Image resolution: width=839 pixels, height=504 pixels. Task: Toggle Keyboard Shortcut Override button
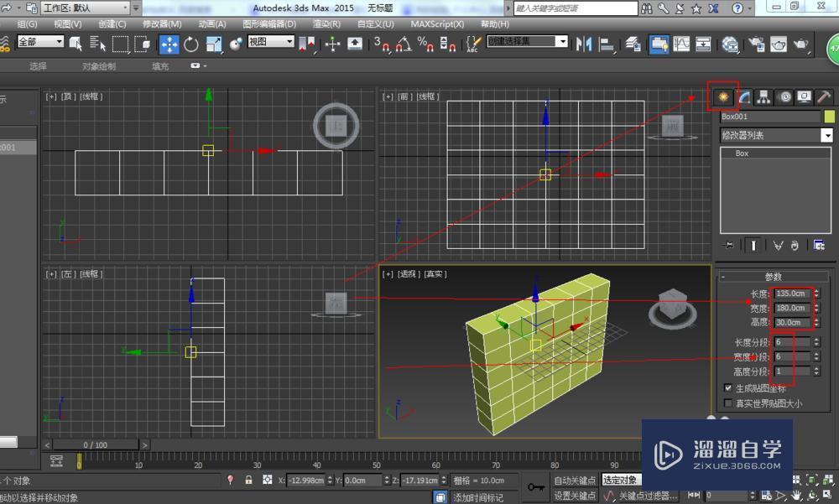(355, 44)
